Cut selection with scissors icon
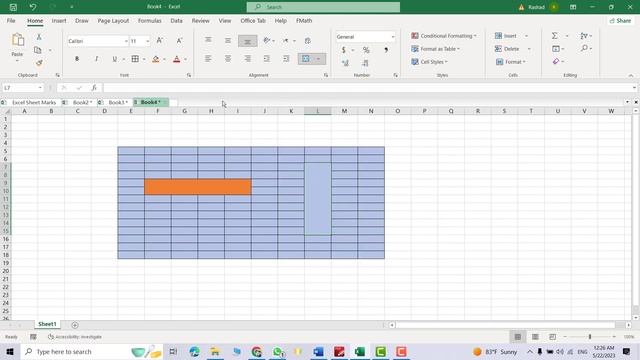 pos(39,37)
